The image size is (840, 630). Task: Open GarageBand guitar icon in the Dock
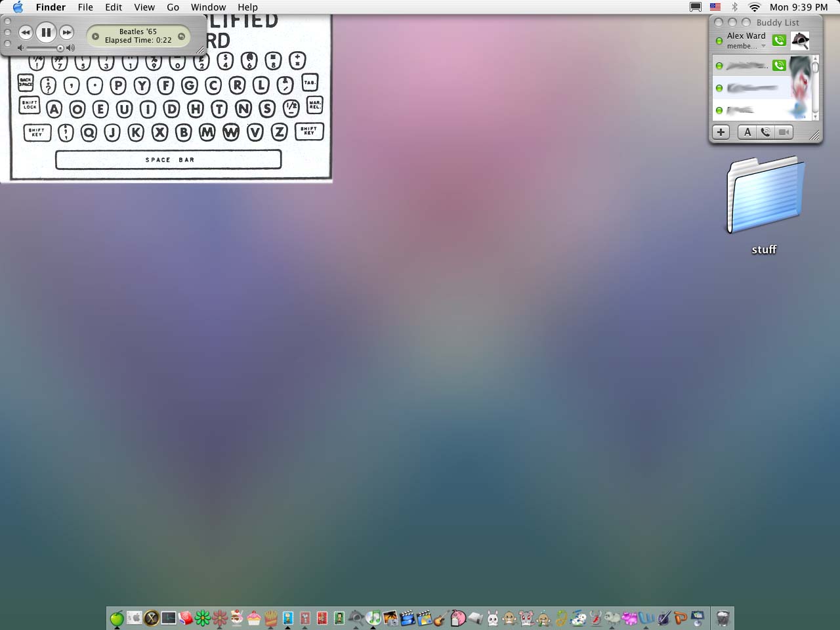pyautogui.click(x=441, y=618)
